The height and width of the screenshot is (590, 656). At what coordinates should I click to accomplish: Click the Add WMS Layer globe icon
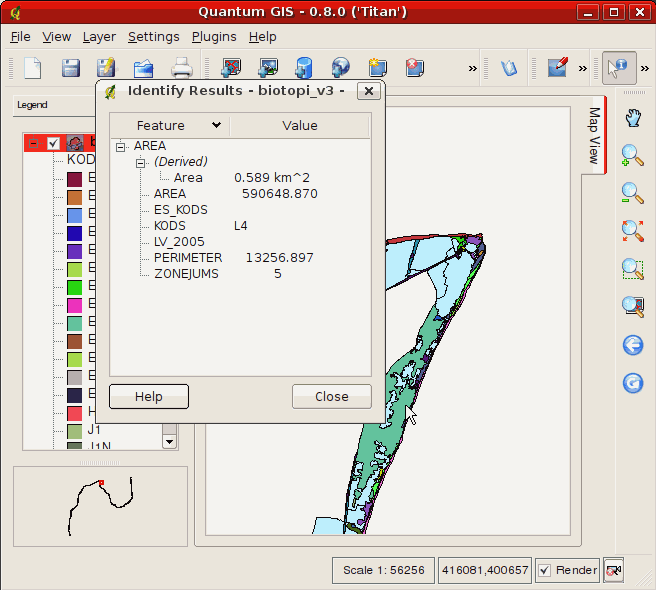pos(341,68)
